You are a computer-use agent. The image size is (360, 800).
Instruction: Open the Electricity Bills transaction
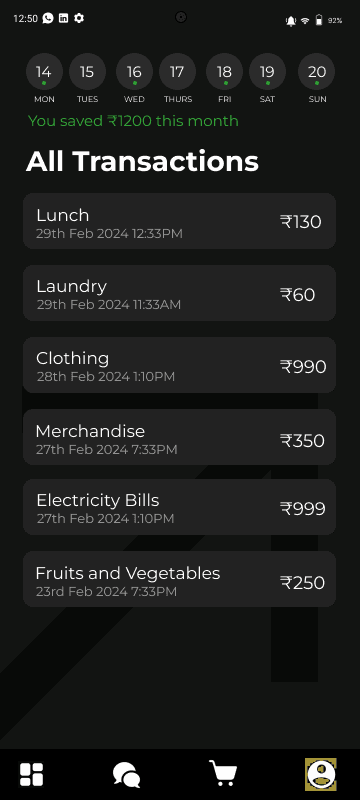[179, 507]
